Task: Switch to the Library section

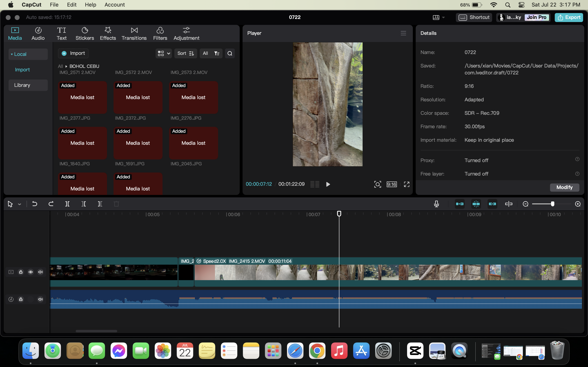Action: click(x=22, y=85)
